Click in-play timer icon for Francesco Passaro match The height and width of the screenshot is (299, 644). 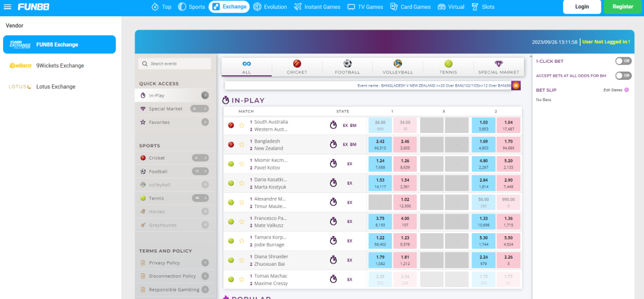[x=333, y=222]
